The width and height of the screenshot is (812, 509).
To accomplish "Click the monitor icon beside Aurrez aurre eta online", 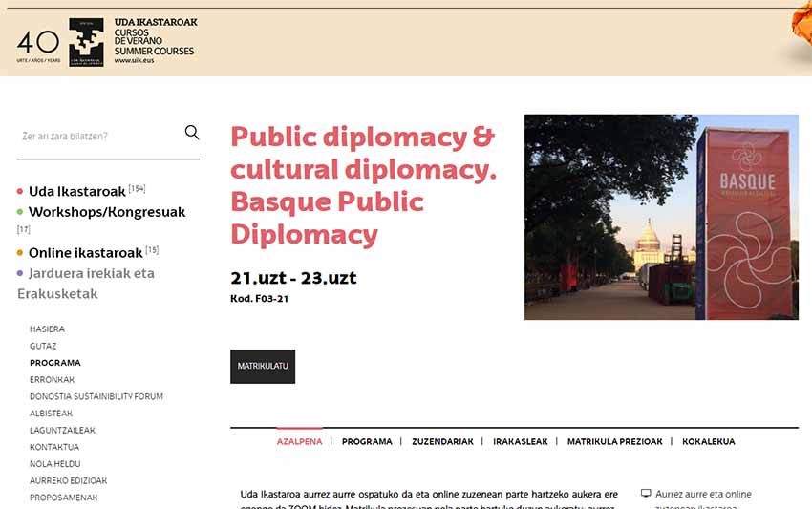I will pos(646,494).
